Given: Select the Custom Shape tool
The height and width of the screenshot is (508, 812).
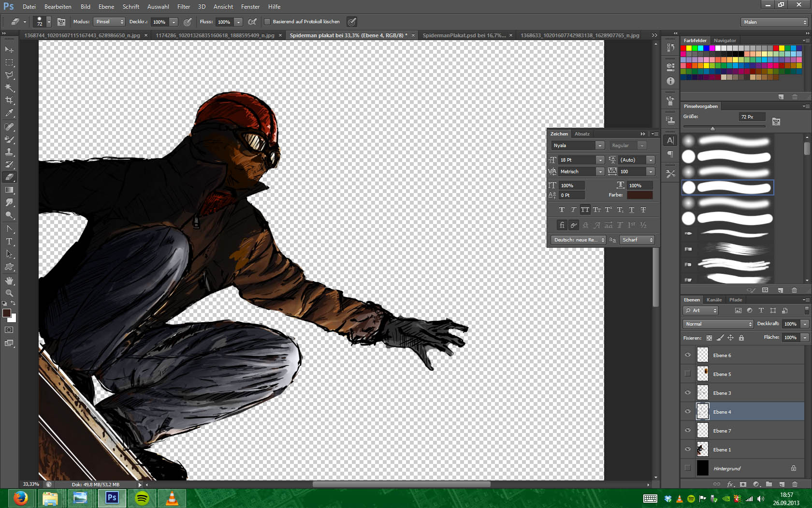Looking at the screenshot, I should coord(9,267).
